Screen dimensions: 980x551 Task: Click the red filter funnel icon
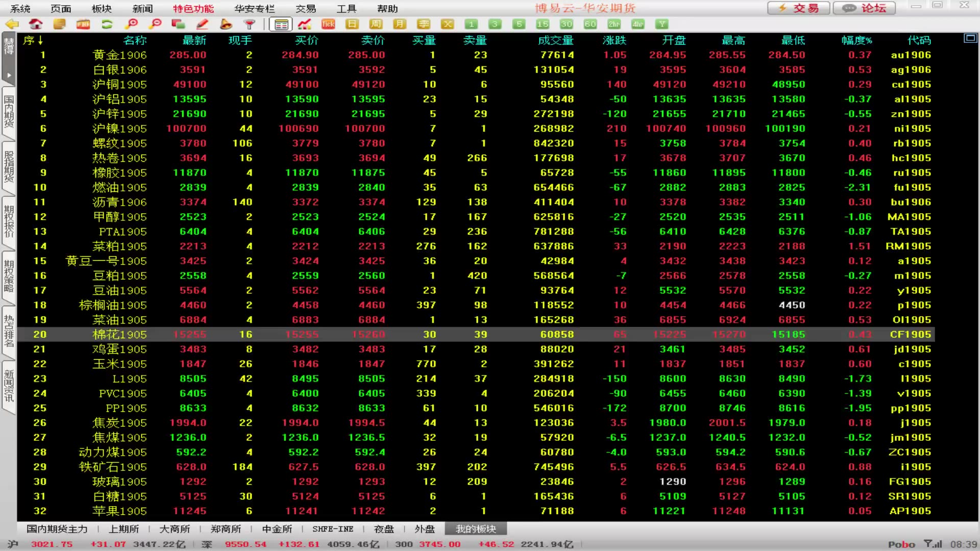(250, 24)
